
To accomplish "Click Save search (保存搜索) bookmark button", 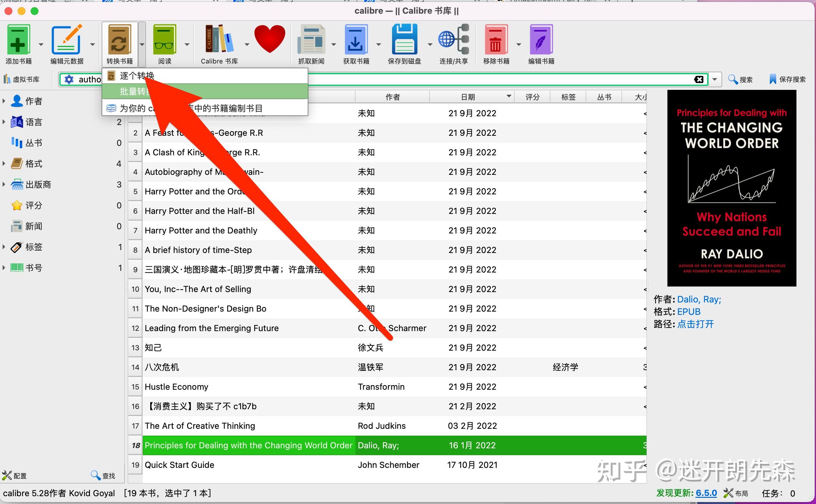I will point(787,79).
